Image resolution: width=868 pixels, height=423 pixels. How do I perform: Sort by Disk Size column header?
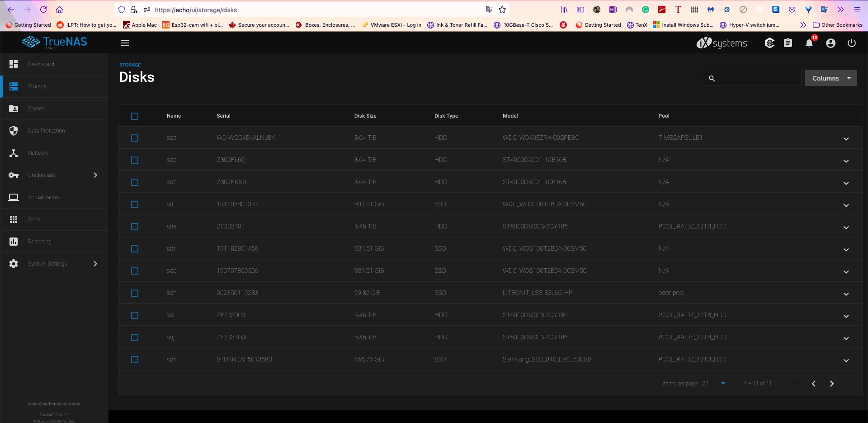365,116
